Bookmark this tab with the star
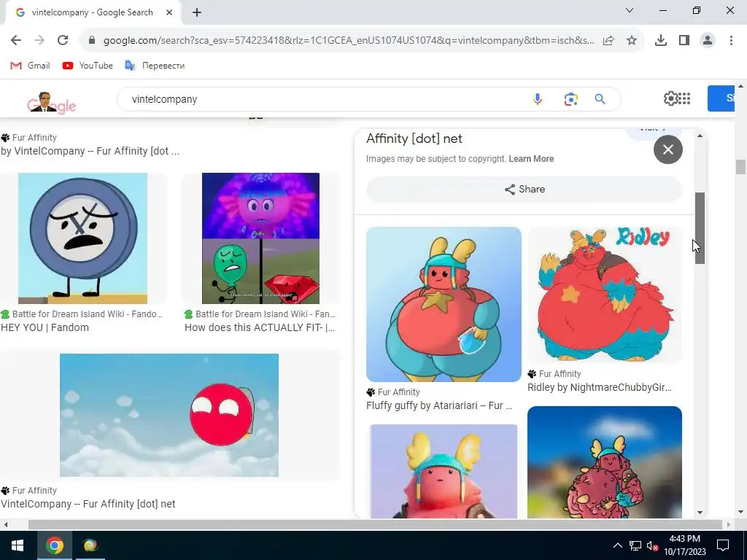 [x=632, y=41]
